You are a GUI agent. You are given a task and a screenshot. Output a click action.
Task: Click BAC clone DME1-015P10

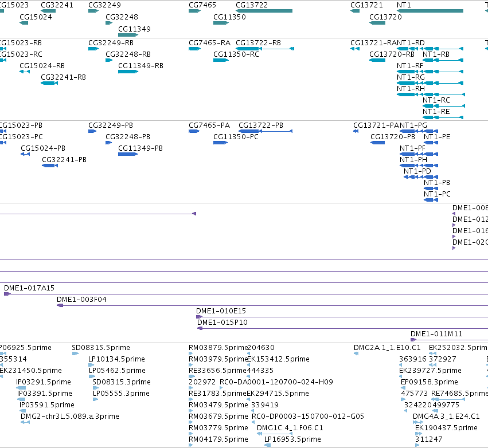(343, 329)
